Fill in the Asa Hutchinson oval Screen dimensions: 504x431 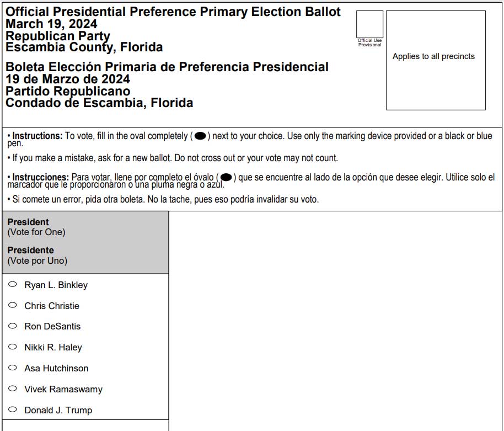click(x=13, y=368)
